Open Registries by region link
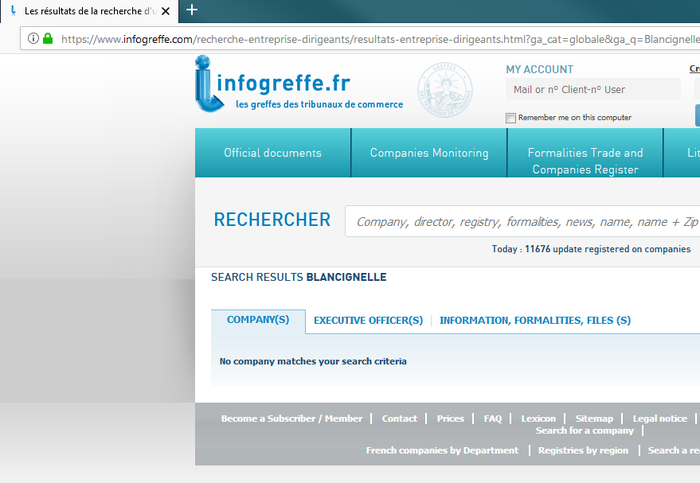This screenshot has height=483, width=700. point(583,450)
